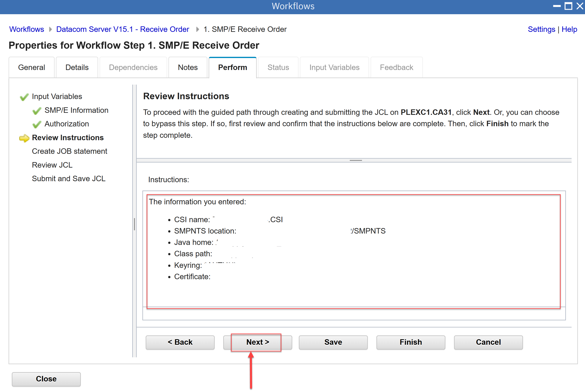Click yellow arrow beside Review Instructions
The width and height of the screenshot is (585, 392).
click(x=24, y=138)
